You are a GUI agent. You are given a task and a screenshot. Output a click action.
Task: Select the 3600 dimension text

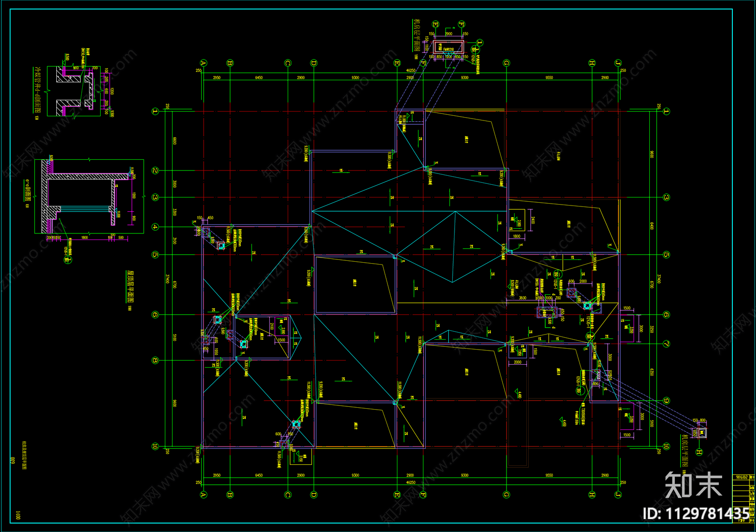[x=522, y=298]
